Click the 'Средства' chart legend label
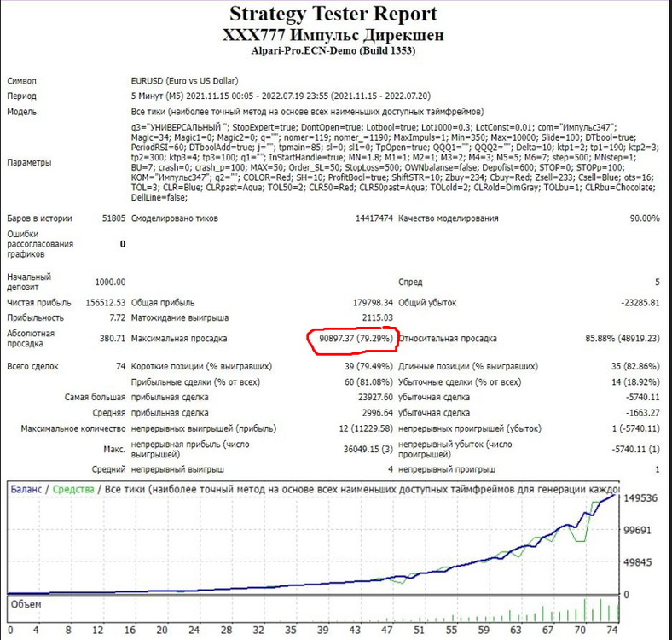672x640 pixels. pyautogui.click(x=73, y=489)
